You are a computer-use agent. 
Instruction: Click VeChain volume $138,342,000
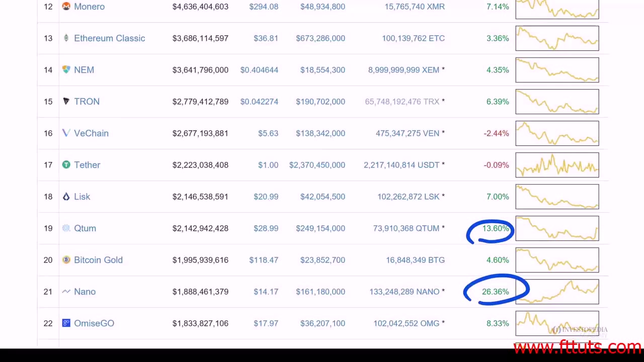(320, 133)
